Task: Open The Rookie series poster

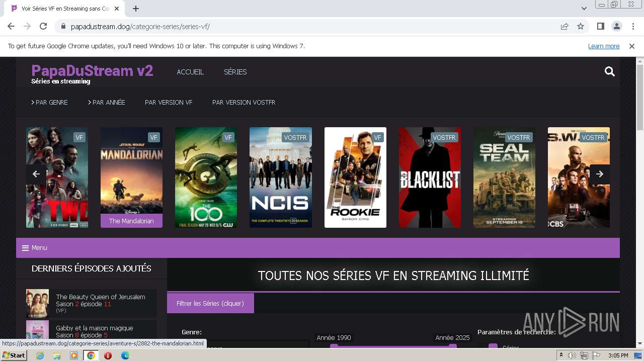Action: click(355, 177)
